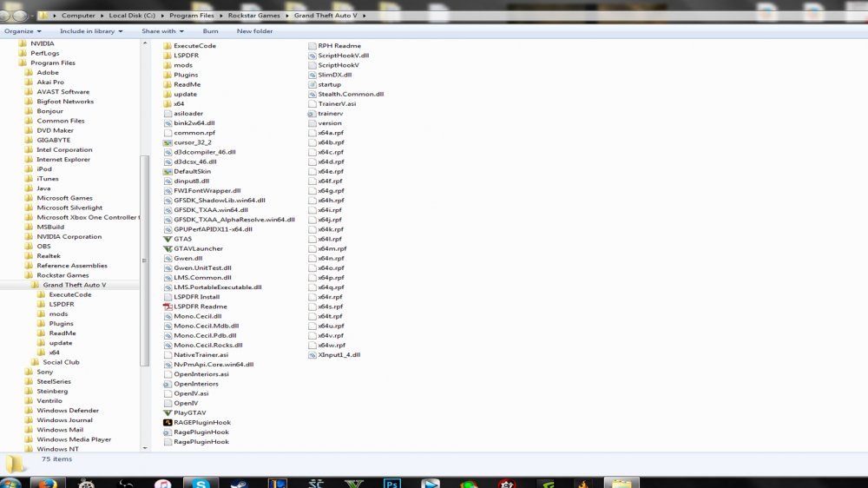The height and width of the screenshot is (488, 868).
Task: Select the x64 subfolder in the tree
Action: pos(54,353)
